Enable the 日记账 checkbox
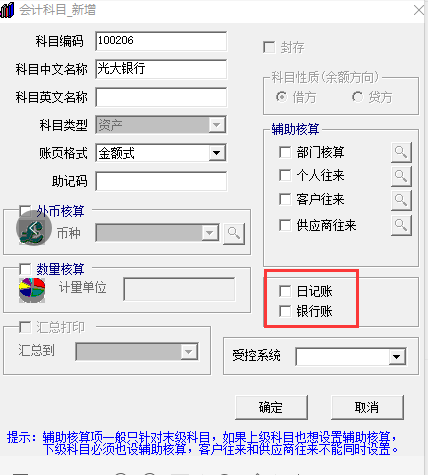Image resolution: width=428 pixels, height=475 pixels. [x=285, y=291]
